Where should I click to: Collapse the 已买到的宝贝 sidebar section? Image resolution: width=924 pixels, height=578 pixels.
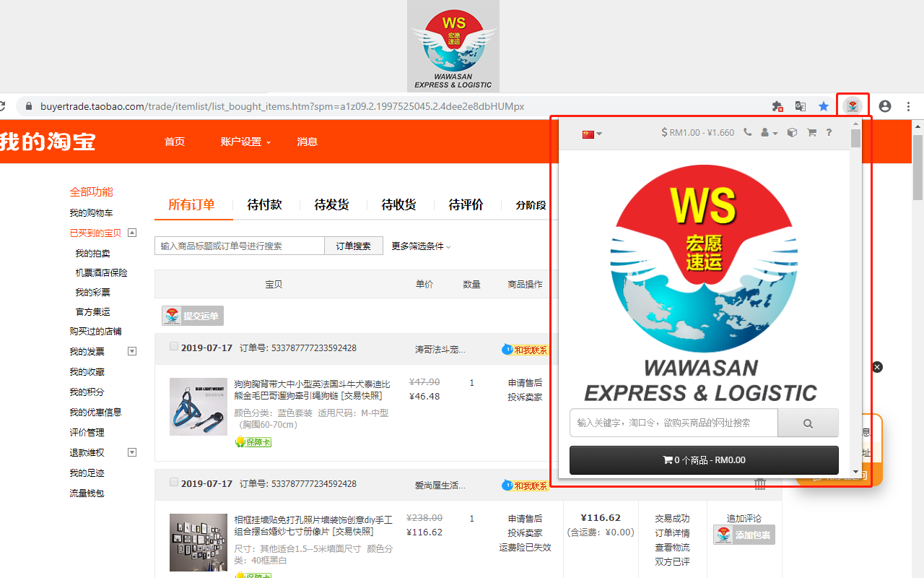(132, 233)
